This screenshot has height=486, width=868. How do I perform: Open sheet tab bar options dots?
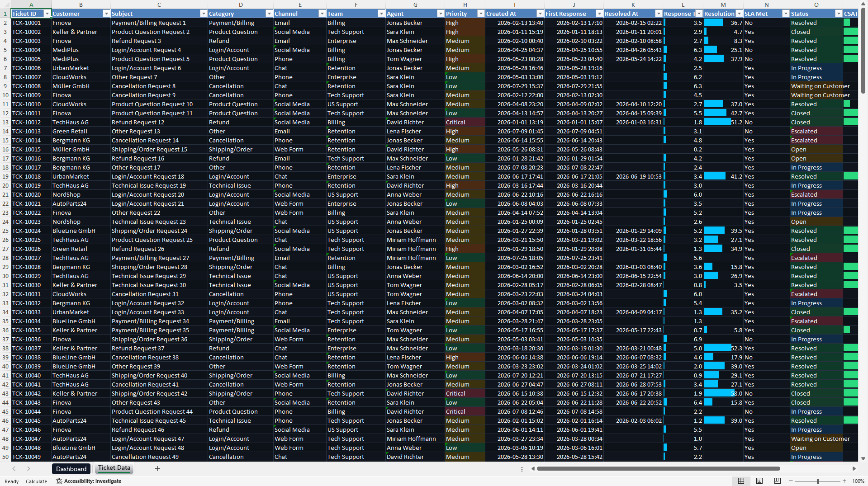coord(522,469)
